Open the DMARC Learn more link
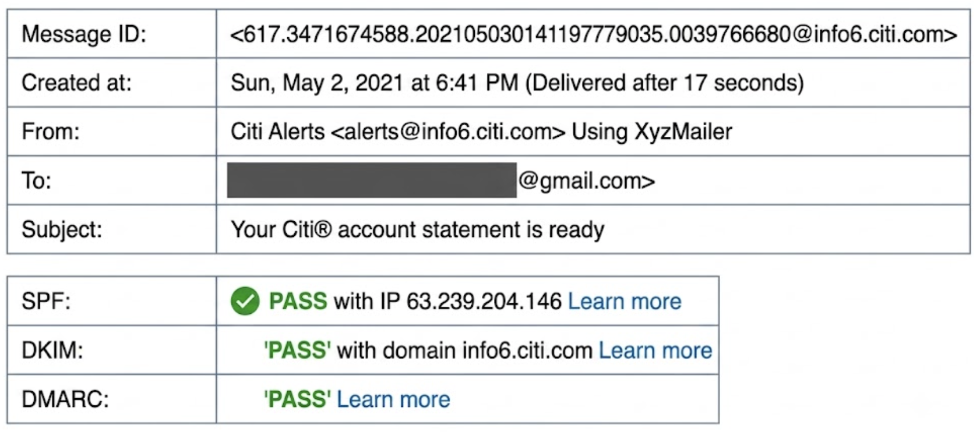This screenshot has width=980, height=432. 393,399
